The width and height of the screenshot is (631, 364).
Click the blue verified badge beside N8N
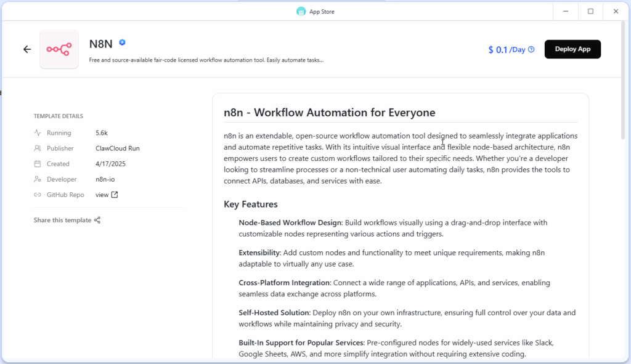(x=122, y=42)
